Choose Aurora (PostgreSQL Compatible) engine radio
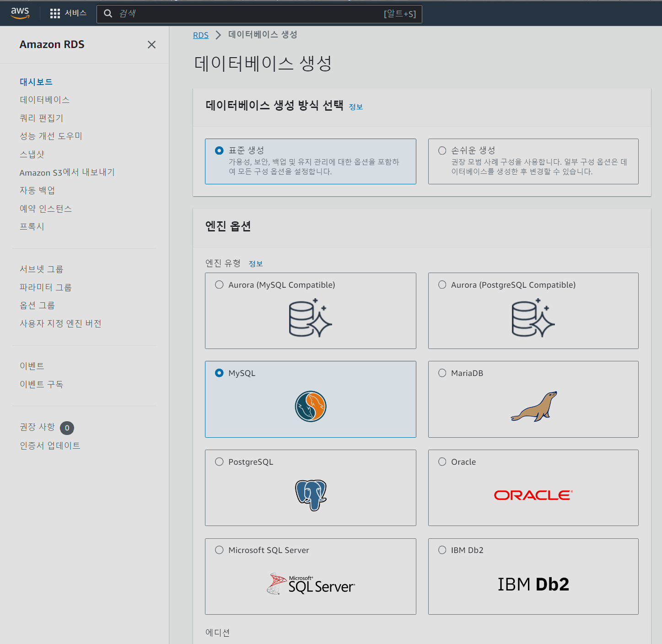This screenshot has width=662, height=644. click(442, 284)
